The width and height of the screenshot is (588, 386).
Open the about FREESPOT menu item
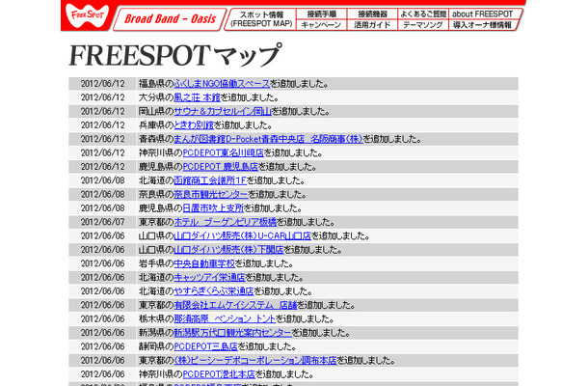pos(482,14)
